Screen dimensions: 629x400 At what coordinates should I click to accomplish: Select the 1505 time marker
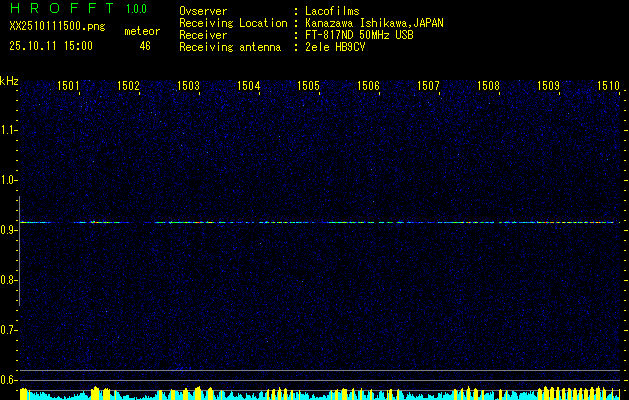coord(308,87)
